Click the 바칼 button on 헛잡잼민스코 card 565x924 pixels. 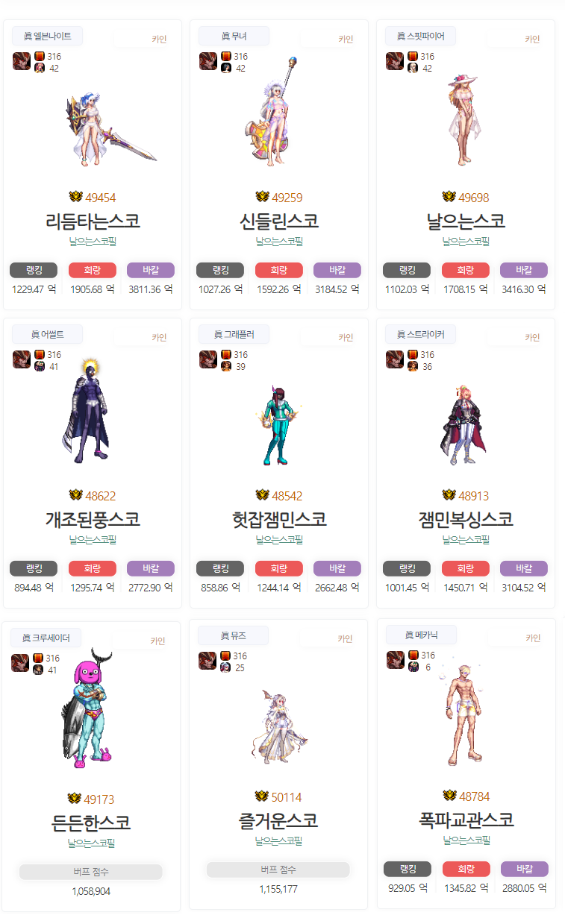point(337,568)
